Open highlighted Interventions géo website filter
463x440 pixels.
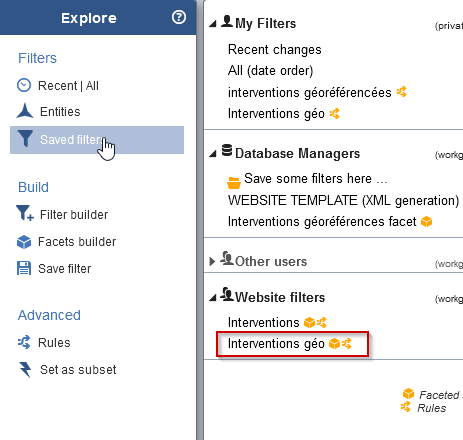point(276,343)
